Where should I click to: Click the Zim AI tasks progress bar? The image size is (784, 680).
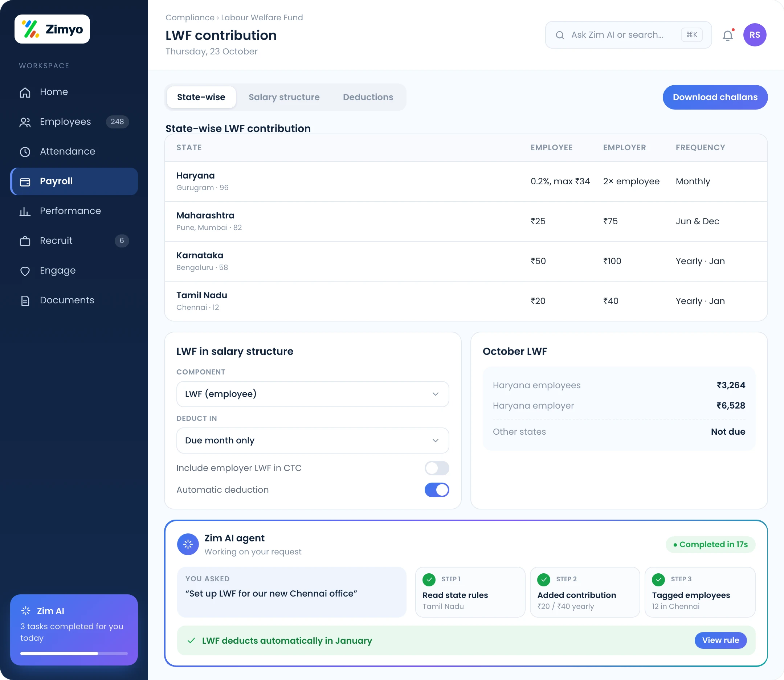[74, 654]
